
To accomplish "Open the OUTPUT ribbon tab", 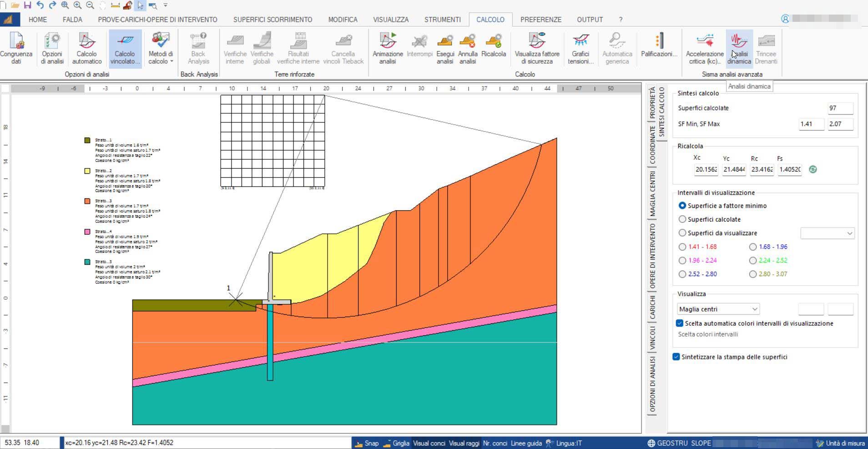I will click(x=590, y=20).
